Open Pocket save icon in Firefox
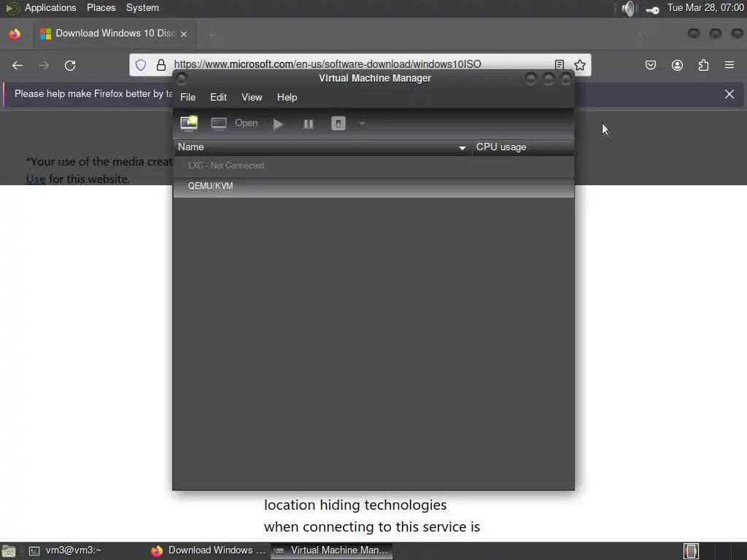 pyautogui.click(x=650, y=65)
